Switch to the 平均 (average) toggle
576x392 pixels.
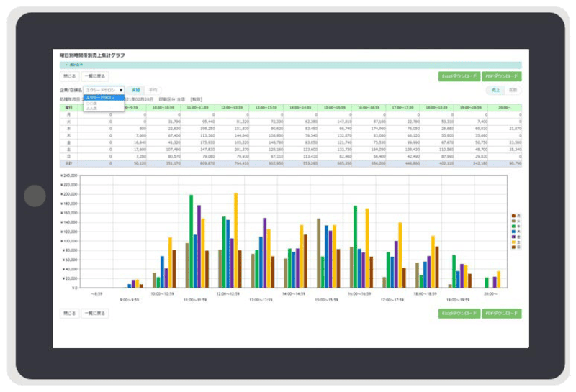[x=151, y=90]
